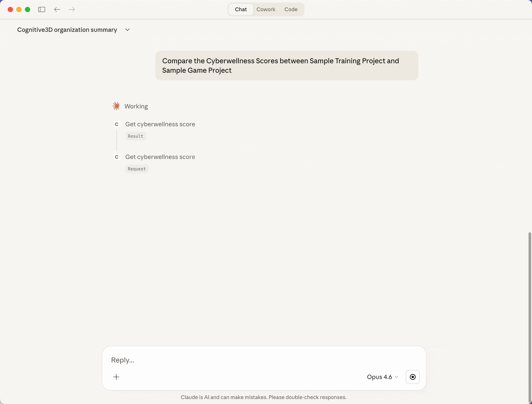Click second Get cyberwellness score connector icon

(x=117, y=157)
